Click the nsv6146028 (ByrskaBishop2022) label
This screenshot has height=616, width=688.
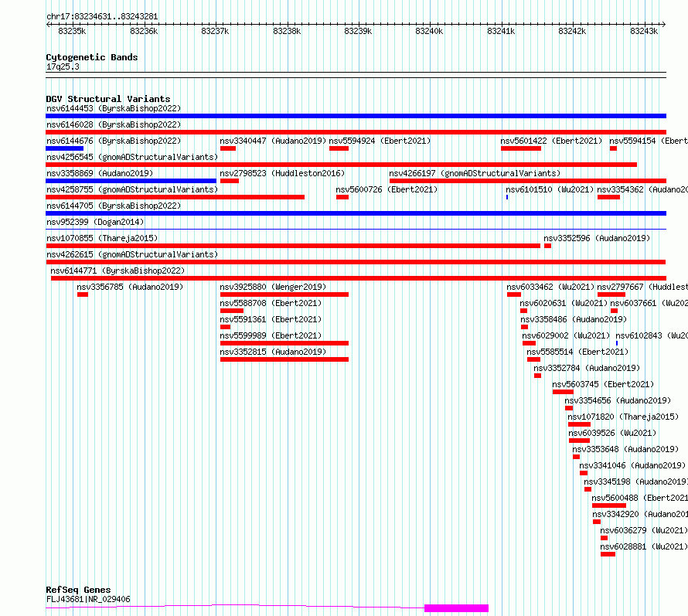click(114, 124)
